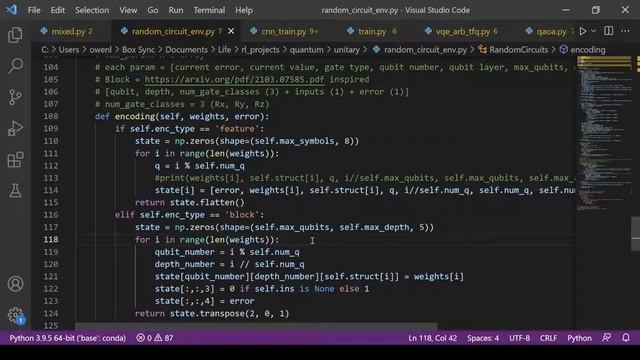Open the Accounts menu icon

point(15,284)
